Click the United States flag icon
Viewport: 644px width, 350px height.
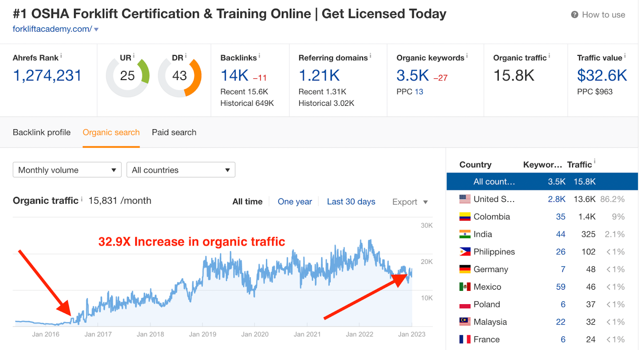pyautogui.click(x=465, y=199)
